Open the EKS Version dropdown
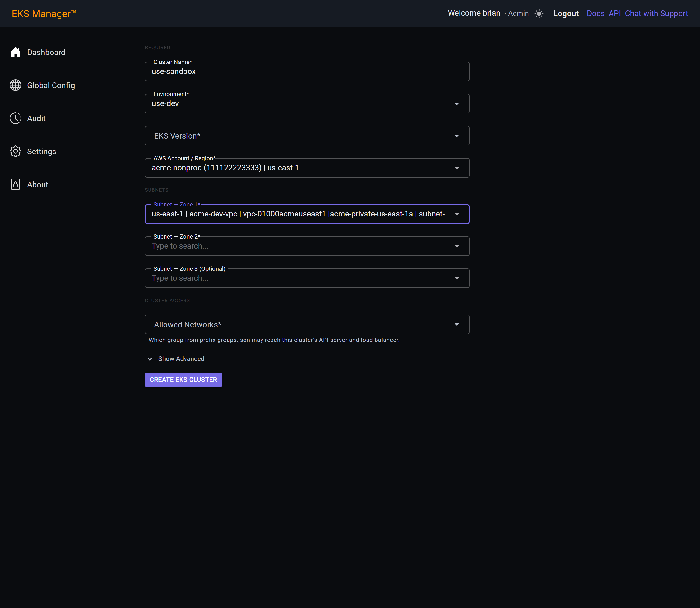The image size is (700, 608). [307, 136]
